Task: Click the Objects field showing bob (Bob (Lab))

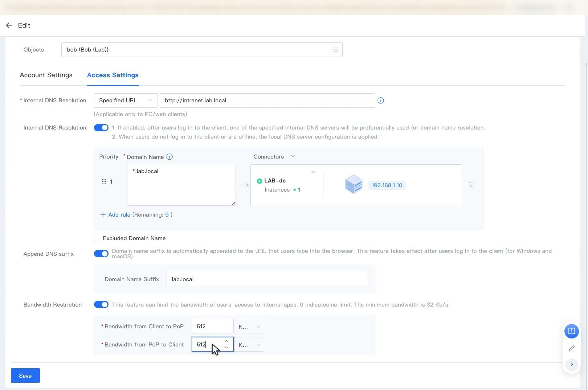Action: 202,50
